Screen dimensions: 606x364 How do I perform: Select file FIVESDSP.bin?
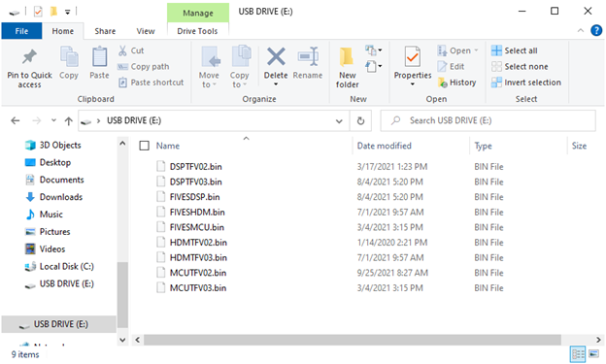(195, 197)
